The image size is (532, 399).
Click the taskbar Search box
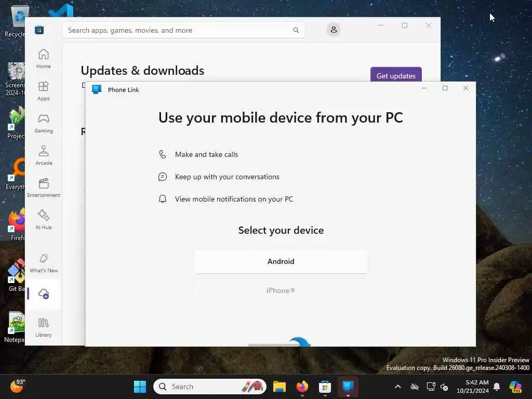tap(210, 387)
